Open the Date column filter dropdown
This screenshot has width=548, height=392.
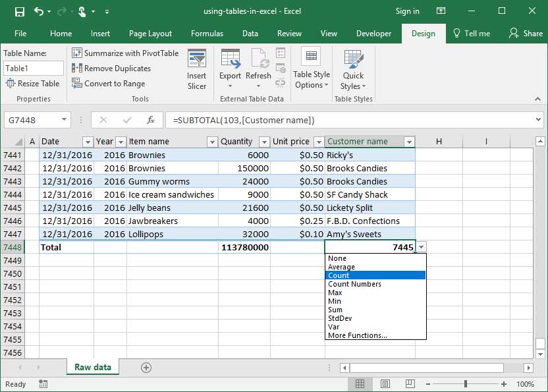point(88,142)
